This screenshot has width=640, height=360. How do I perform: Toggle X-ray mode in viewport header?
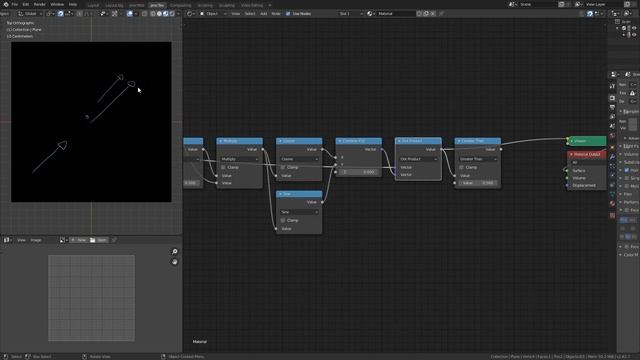[x=144, y=13]
